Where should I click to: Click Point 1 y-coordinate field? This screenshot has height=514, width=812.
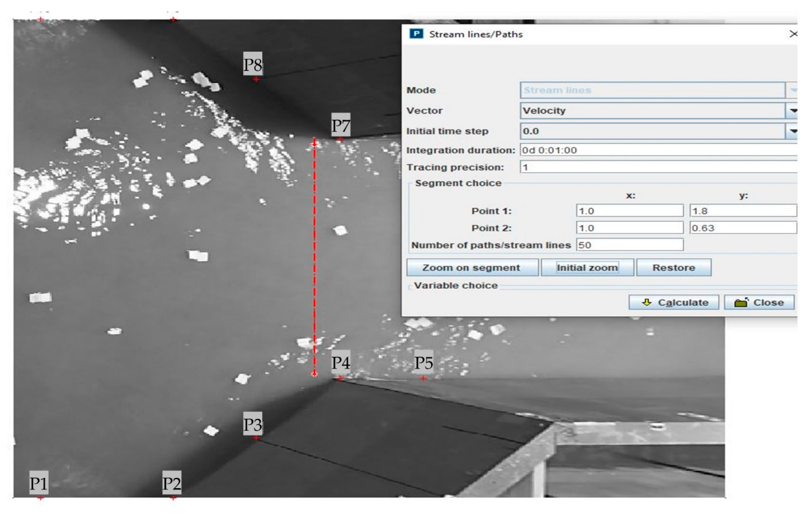pos(743,211)
